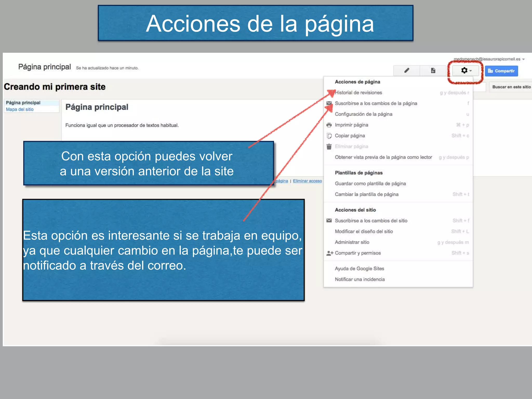Click the Plantillas de páginas menu header
The width and height of the screenshot is (532, 399).
click(x=359, y=173)
